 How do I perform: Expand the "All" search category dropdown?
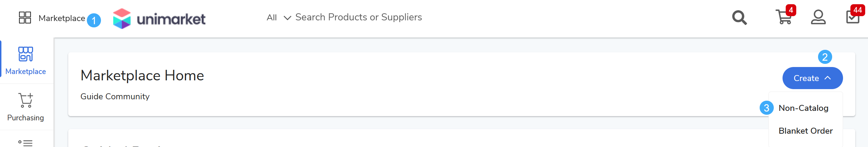pos(279,18)
